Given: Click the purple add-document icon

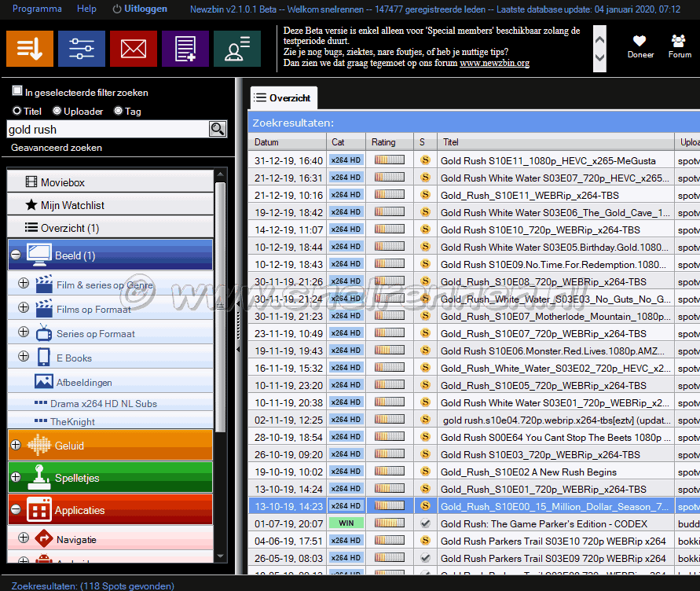Looking at the screenshot, I should [185, 49].
